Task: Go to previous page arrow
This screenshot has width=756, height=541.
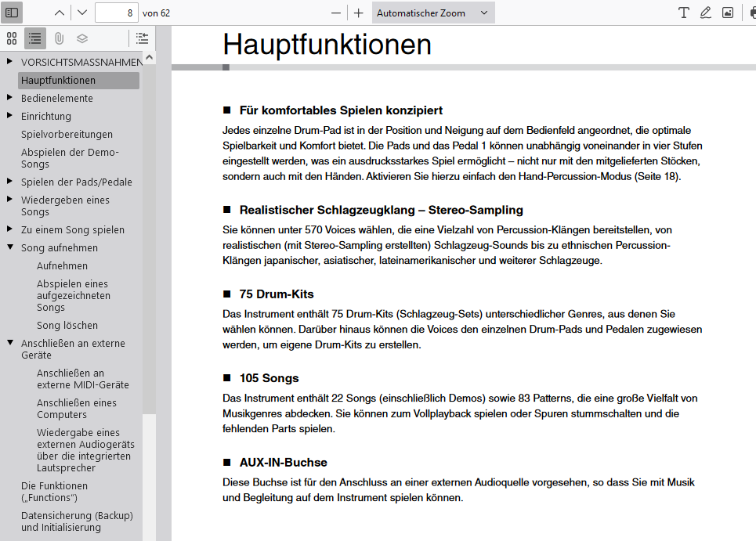Action: [x=60, y=13]
